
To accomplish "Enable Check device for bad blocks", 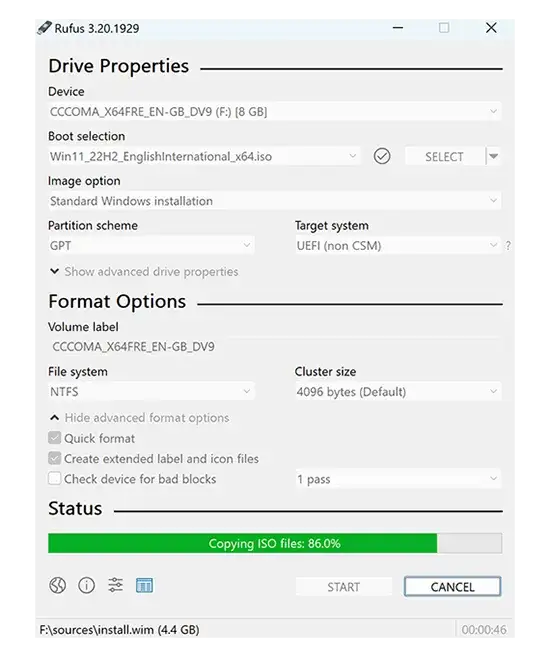I will click(54, 479).
